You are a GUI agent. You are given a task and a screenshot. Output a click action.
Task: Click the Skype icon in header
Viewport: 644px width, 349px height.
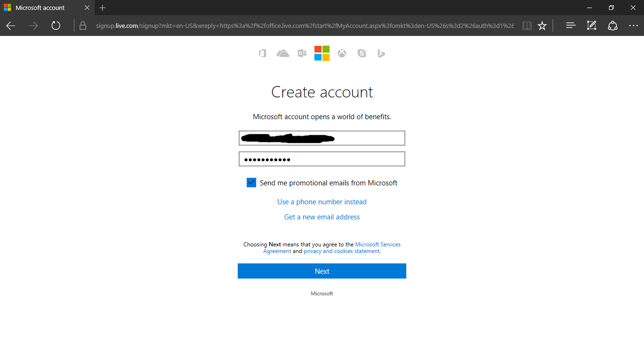(x=362, y=53)
